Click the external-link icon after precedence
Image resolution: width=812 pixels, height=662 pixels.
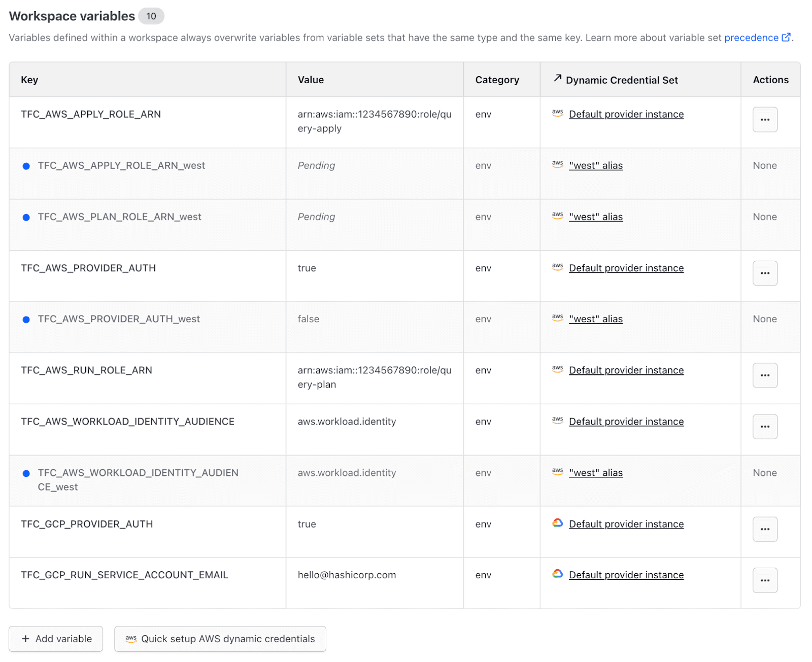point(786,37)
